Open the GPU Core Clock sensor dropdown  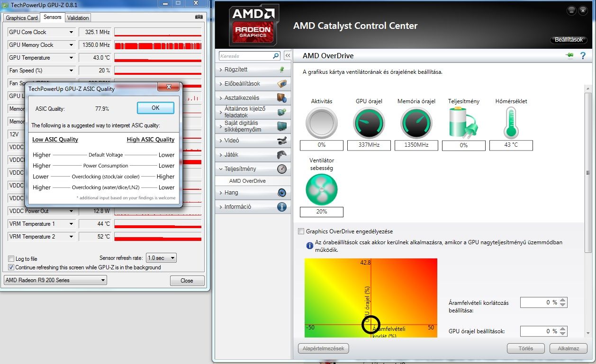tap(72, 32)
